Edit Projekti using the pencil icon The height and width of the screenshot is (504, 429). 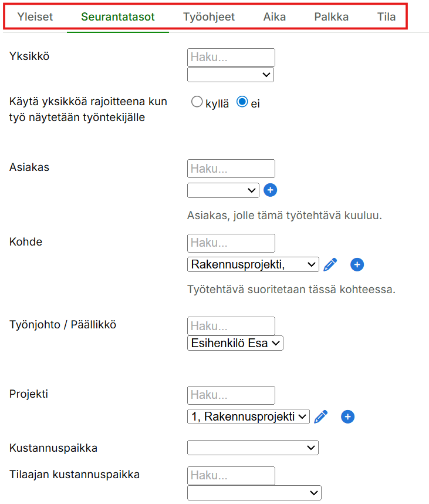point(320,416)
